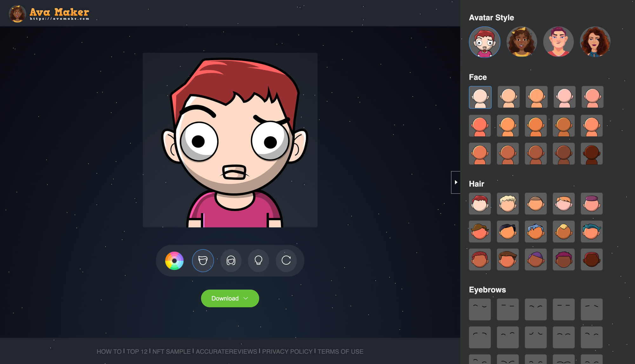Reset the avatar with the refresh icon
The height and width of the screenshot is (364, 635).
click(x=286, y=261)
